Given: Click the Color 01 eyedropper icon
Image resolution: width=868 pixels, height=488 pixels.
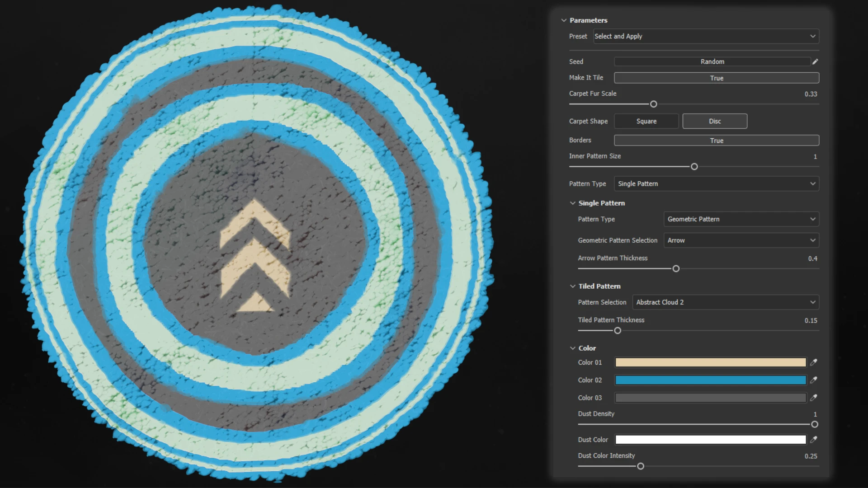Looking at the screenshot, I should point(814,362).
